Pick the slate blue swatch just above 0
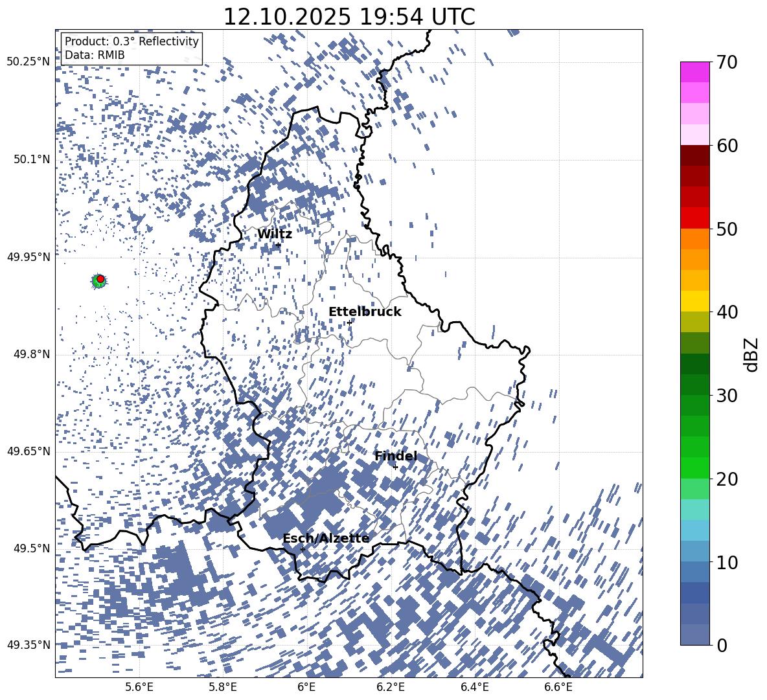 click(x=694, y=635)
